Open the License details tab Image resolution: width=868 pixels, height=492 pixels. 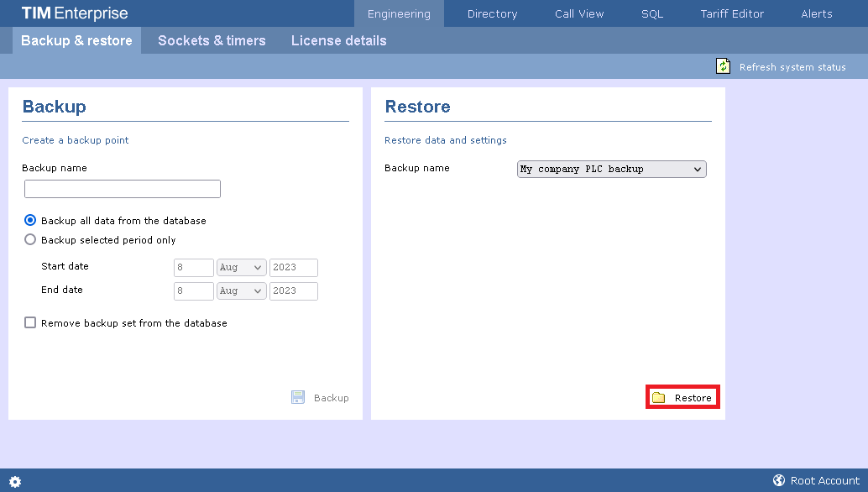pos(338,40)
